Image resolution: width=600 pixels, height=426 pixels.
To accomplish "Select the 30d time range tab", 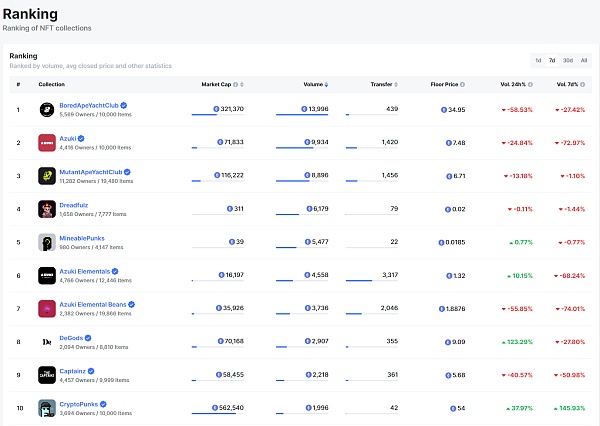I will coord(568,60).
